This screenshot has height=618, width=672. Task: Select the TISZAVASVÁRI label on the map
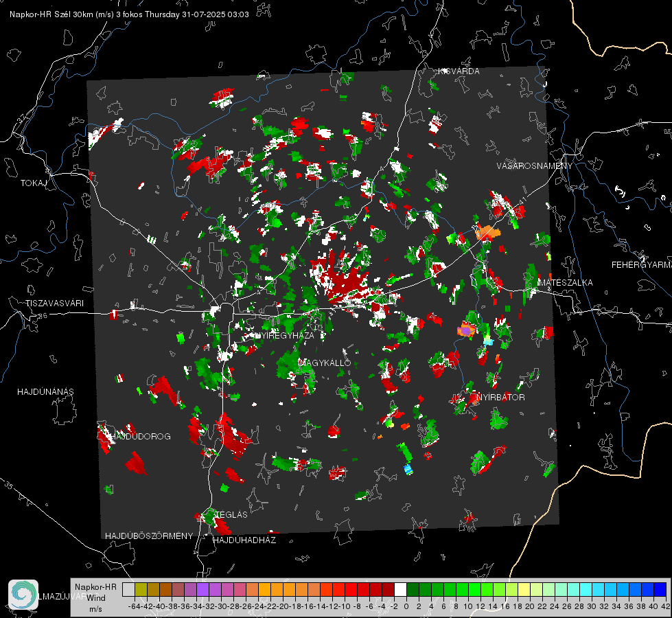(54, 304)
